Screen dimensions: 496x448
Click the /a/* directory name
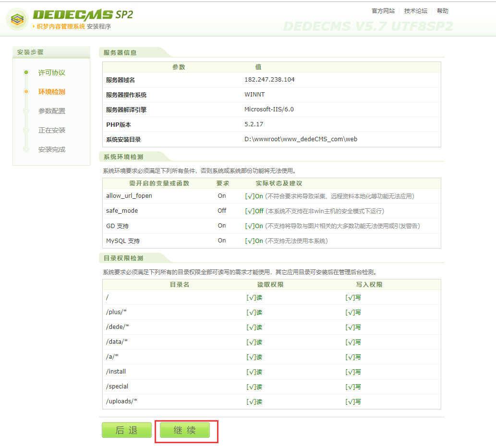tap(112, 357)
